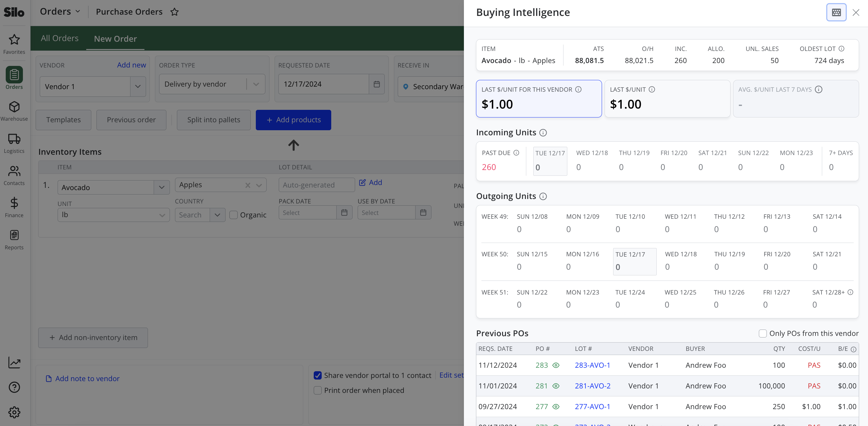Click the Auto-generated lot input field
Screen dimensions: 868x426
(316, 185)
